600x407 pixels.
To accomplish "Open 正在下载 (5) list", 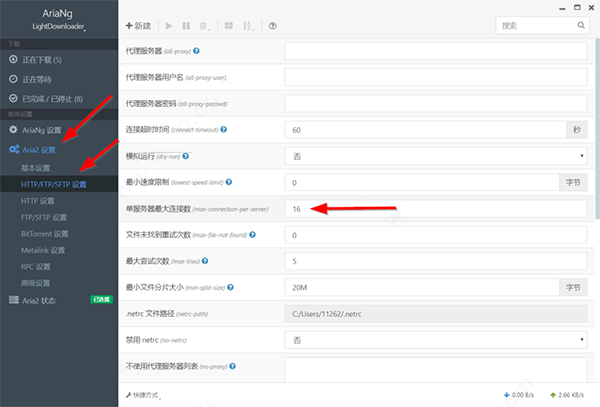I will click(59, 60).
